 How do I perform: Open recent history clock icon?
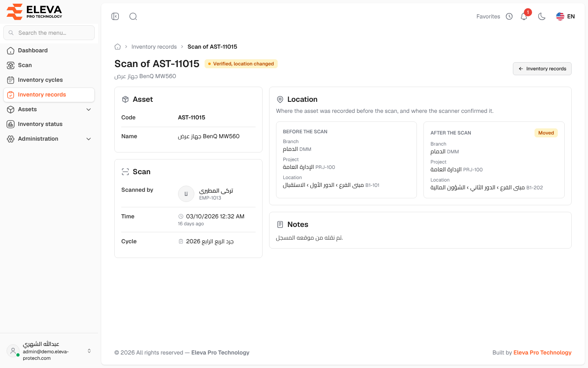[509, 16]
